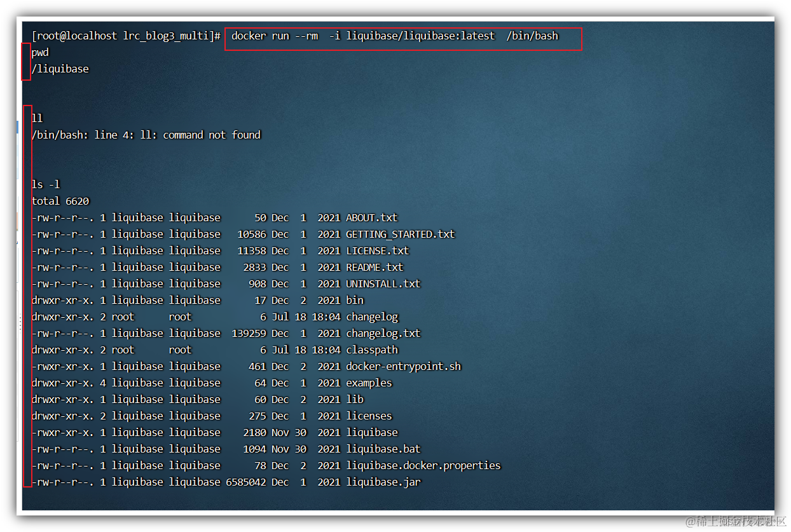Click the 'lib' directory name

pyautogui.click(x=355, y=399)
